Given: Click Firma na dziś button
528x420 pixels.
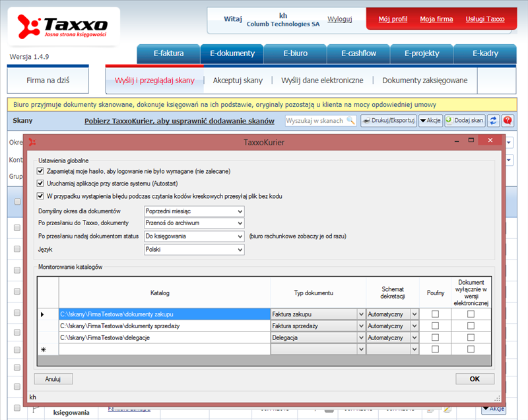Looking at the screenshot, I should (x=48, y=81).
